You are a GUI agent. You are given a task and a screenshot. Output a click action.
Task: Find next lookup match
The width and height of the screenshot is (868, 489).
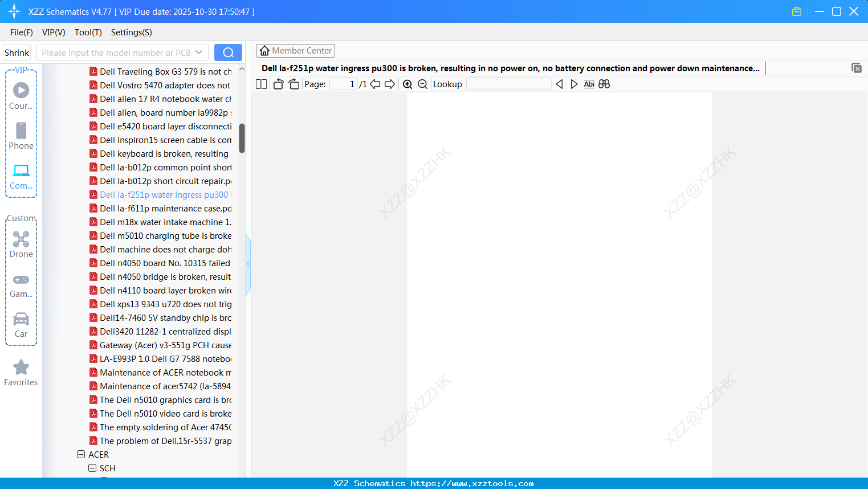(574, 84)
